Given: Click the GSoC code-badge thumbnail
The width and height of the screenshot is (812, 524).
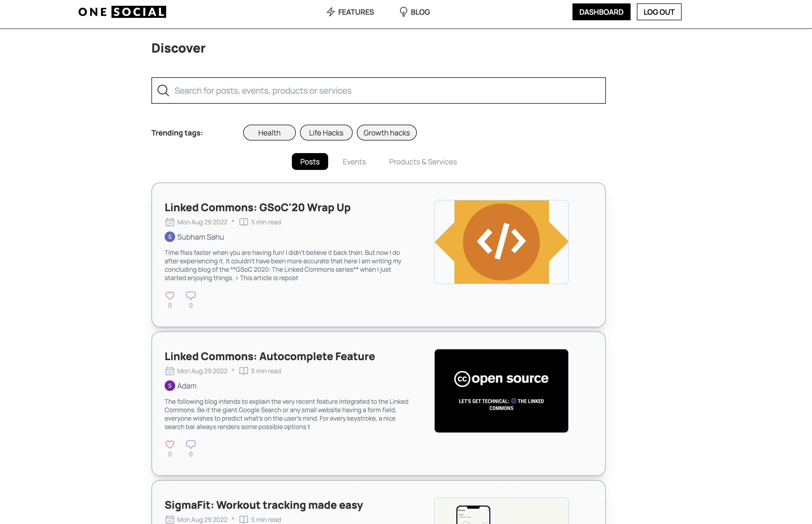Looking at the screenshot, I should 501,242.
